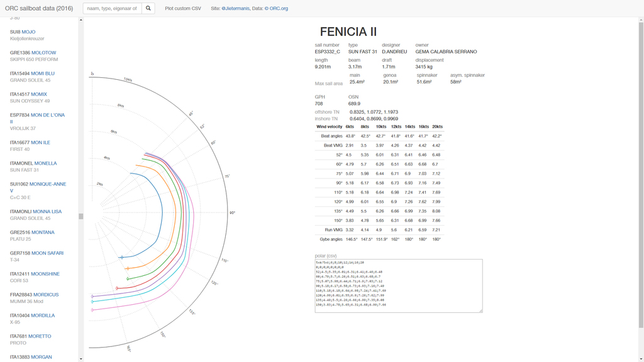Screen dimensions: 644x362
Task: Click the asym. spinnaker 58m² value
Action: coord(455,82)
